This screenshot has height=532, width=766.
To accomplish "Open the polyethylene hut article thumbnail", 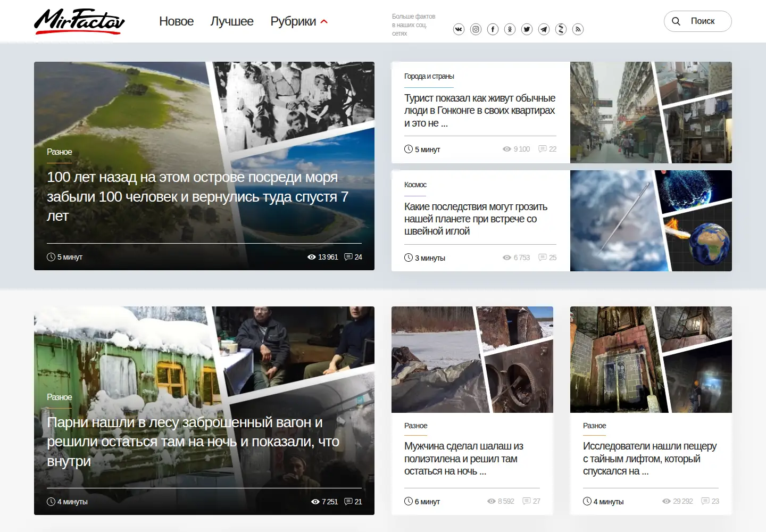I will (472, 360).
